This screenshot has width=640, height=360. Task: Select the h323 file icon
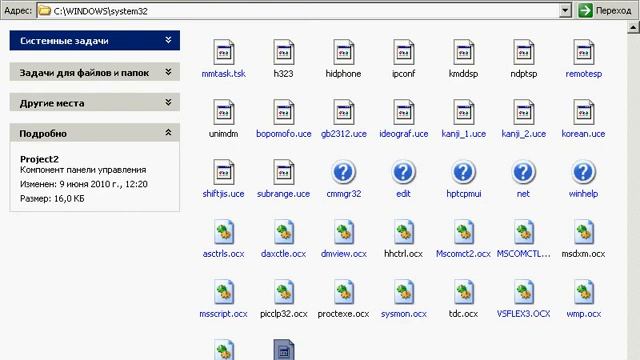(284, 52)
